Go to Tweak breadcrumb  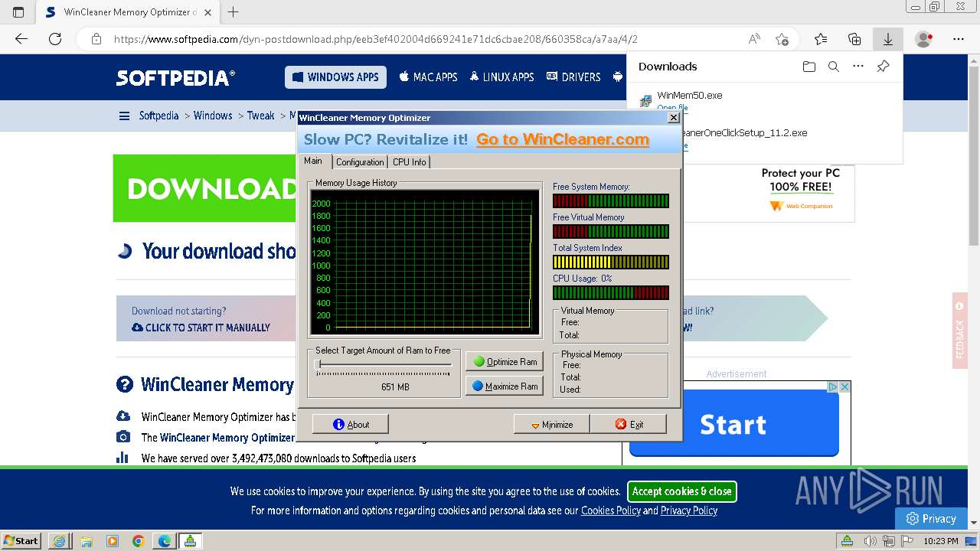pyautogui.click(x=260, y=116)
